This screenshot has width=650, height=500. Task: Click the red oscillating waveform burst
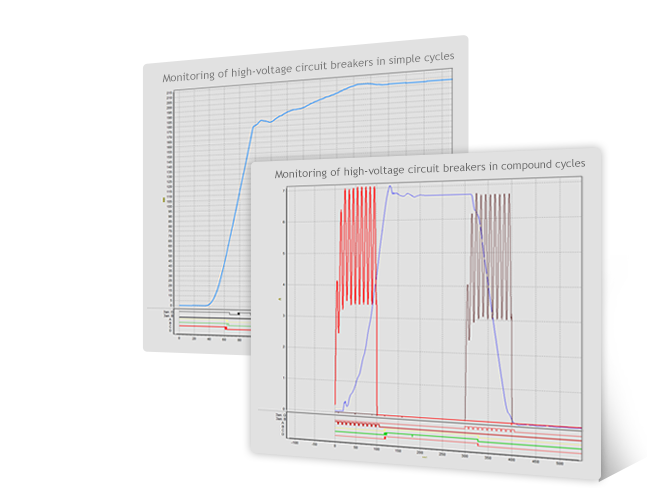[x=358, y=245]
